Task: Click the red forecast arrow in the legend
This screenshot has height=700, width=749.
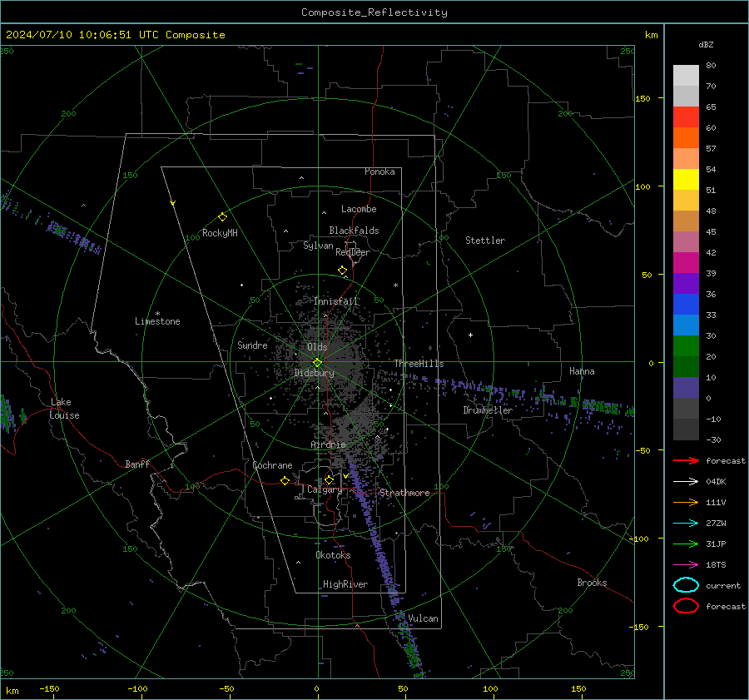Action: [x=686, y=460]
